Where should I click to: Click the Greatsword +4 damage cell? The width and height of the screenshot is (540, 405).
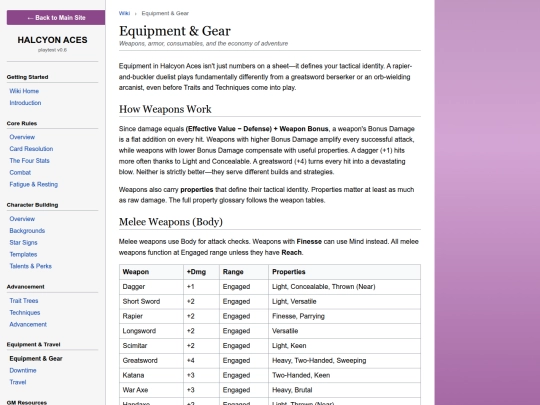click(x=201, y=361)
